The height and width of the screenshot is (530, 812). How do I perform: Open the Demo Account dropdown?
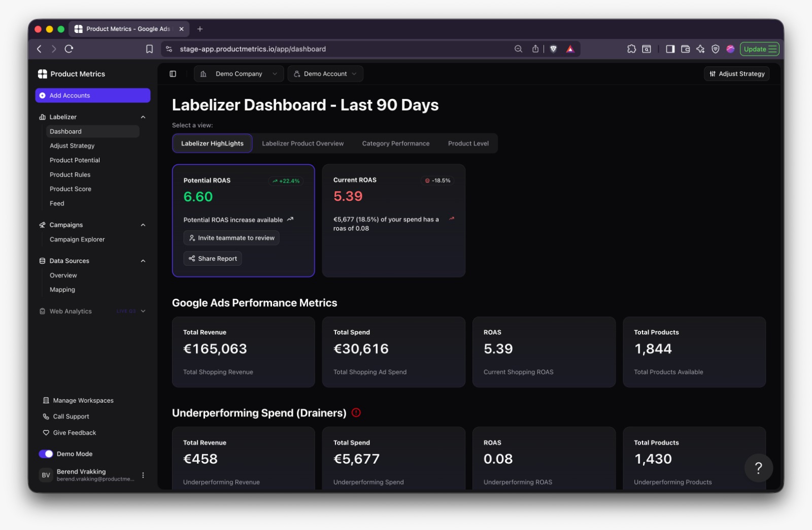click(x=325, y=74)
